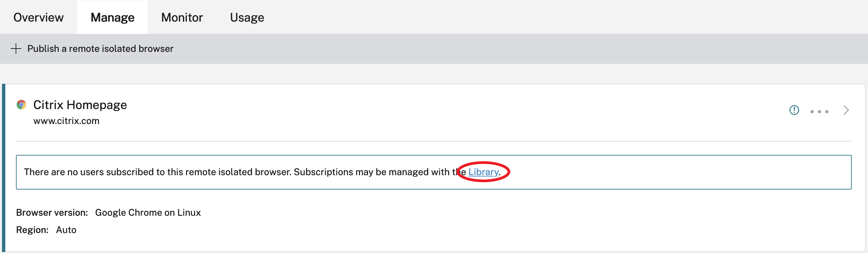The image size is (868, 253).
Task: Follow the Library link
Action: pyautogui.click(x=483, y=172)
